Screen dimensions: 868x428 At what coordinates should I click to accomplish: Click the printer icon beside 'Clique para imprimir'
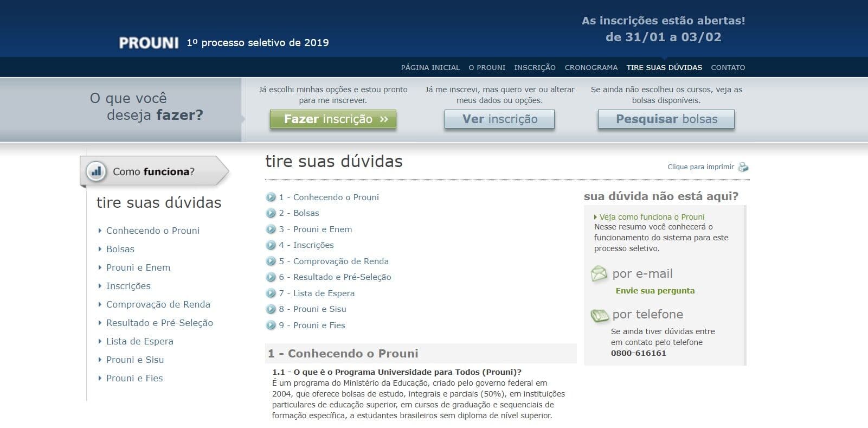click(743, 167)
